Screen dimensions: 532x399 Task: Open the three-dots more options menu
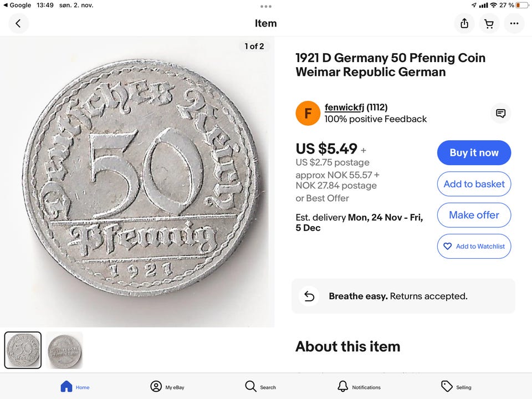(514, 23)
